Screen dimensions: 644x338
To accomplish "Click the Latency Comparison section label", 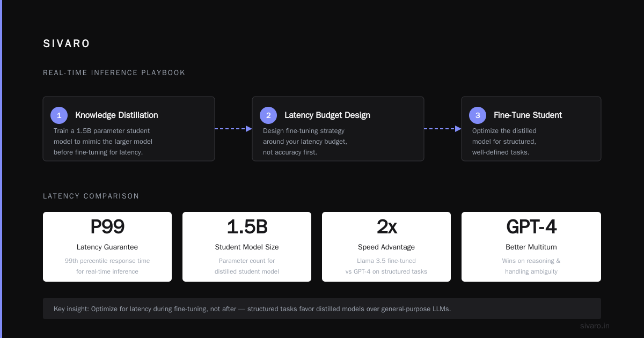I will pyautogui.click(x=91, y=196).
